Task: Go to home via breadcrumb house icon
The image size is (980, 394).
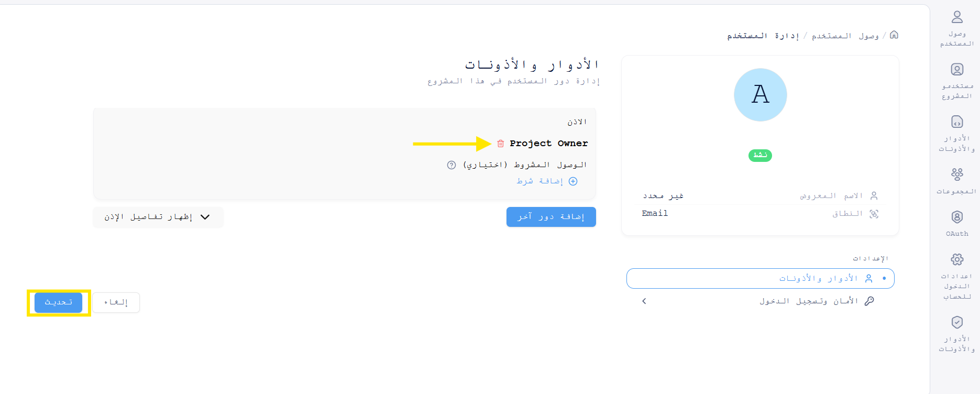Action: [x=894, y=35]
